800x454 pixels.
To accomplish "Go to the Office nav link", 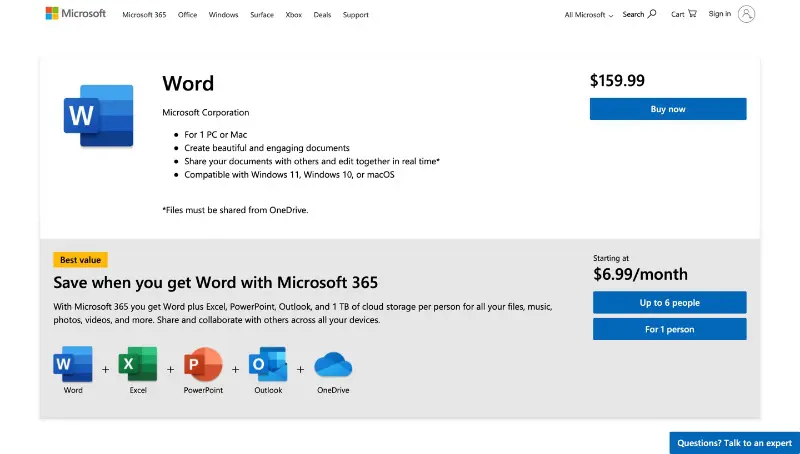I will click(x=187, y=15).
